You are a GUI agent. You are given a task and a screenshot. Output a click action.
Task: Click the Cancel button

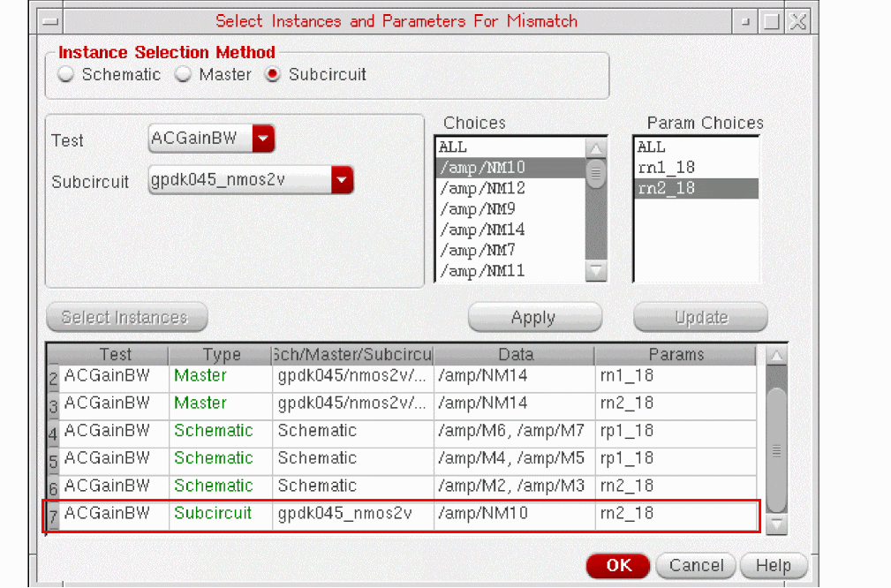(696, 565)
